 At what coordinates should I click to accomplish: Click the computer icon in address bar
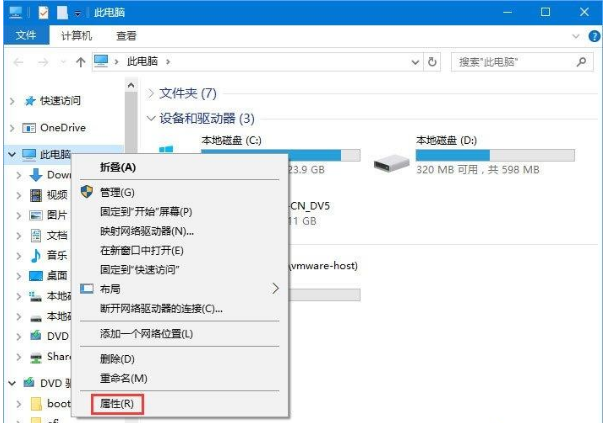coord(101,61)
